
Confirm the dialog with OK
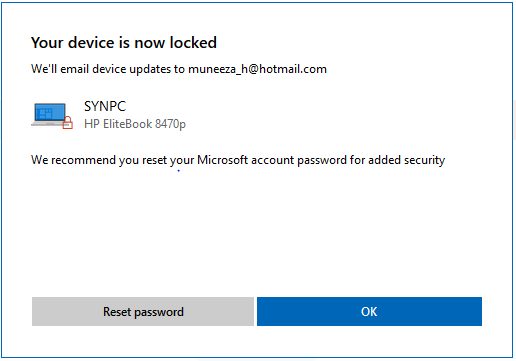click(x=369, y=311)
